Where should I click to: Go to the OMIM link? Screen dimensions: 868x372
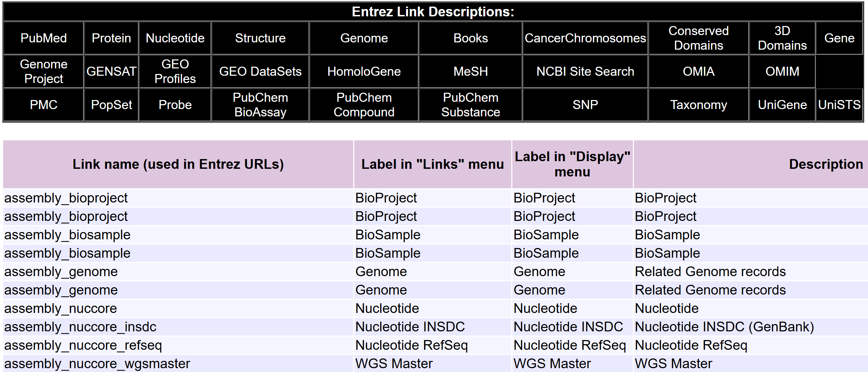(x=782, y=72)
